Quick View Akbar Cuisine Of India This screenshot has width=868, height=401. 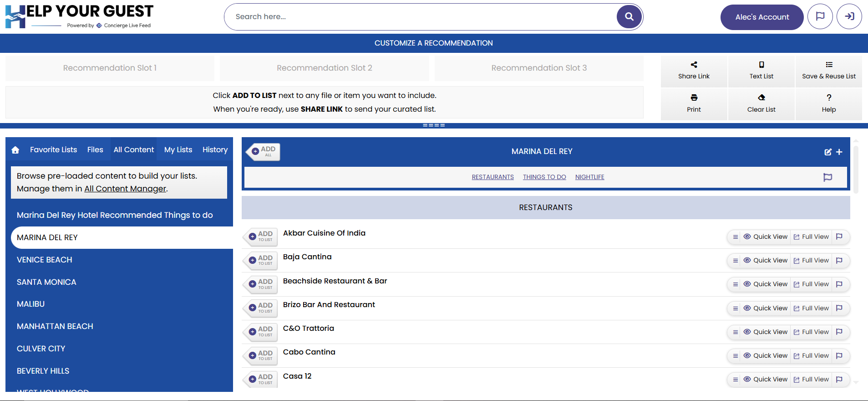coord(766,237)
